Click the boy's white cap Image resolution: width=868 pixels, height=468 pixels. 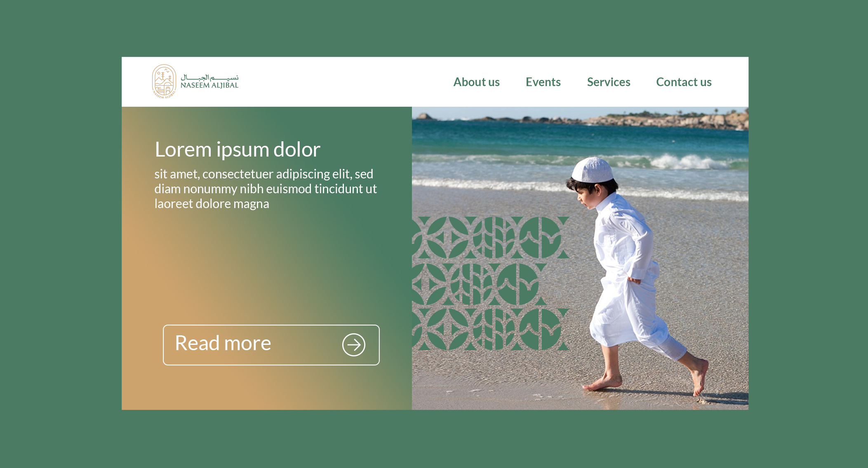[x=593, y=169]
